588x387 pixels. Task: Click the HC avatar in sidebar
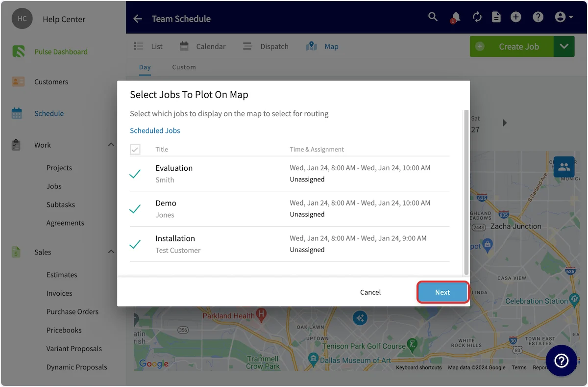[22, 19]
